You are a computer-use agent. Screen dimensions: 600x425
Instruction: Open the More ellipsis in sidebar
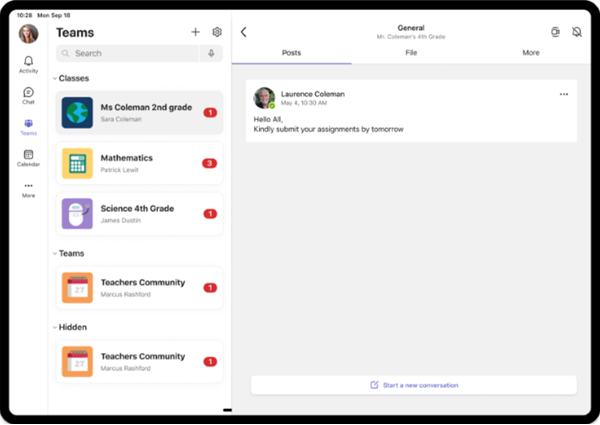[x=28, y=190]
